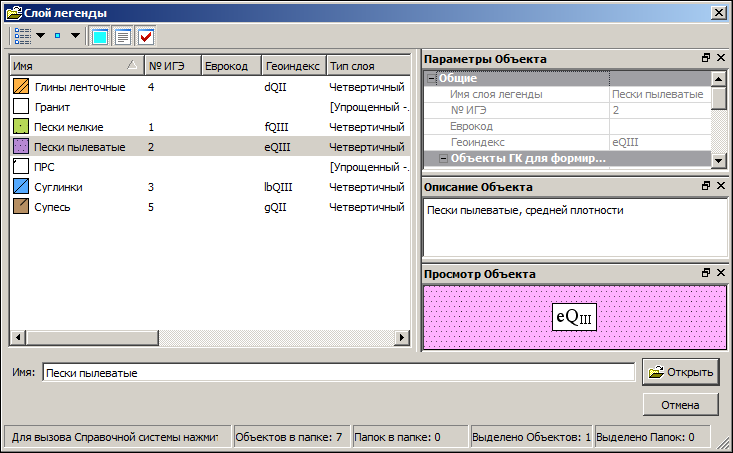The height and width of the screenshot is (453, 733).
Task: Click the № ИГЭ property value 2
Action: tap(660, 110)
